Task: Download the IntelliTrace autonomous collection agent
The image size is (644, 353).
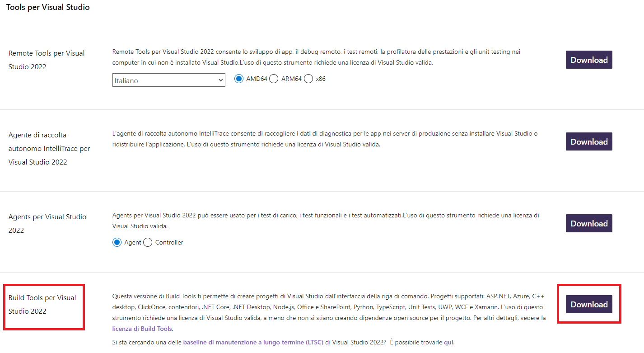Action: point(589,141)
